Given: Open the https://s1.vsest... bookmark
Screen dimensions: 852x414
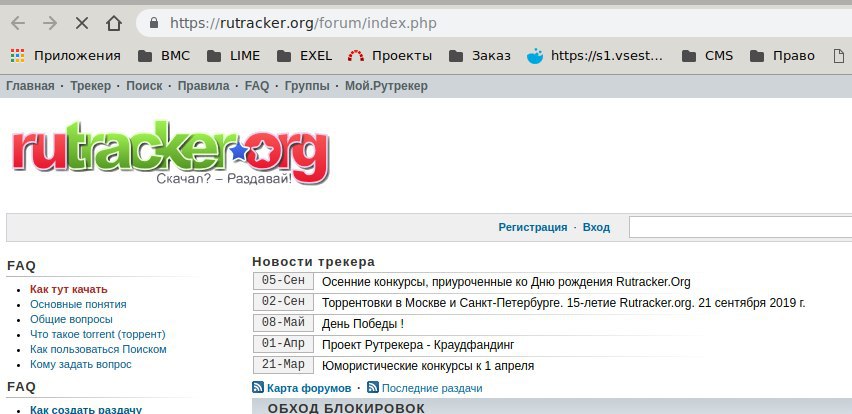Looking at the screenshot, I should (595, 55).
